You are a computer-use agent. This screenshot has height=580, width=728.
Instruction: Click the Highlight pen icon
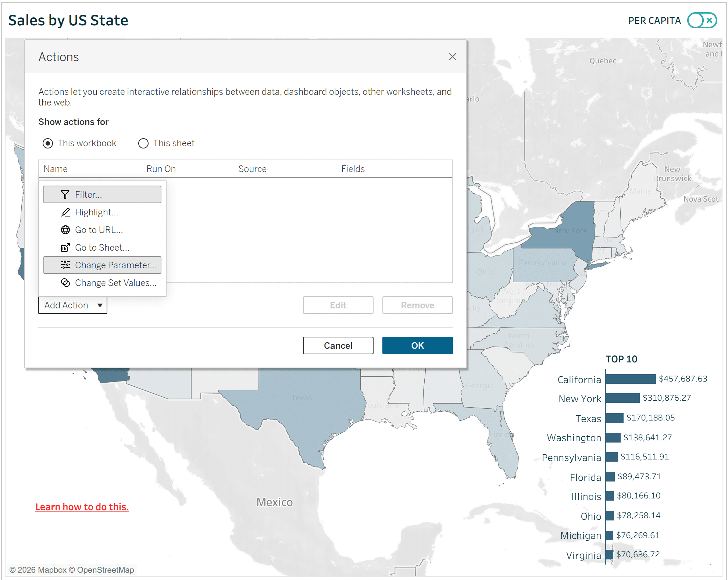click(x=65, y=212)
